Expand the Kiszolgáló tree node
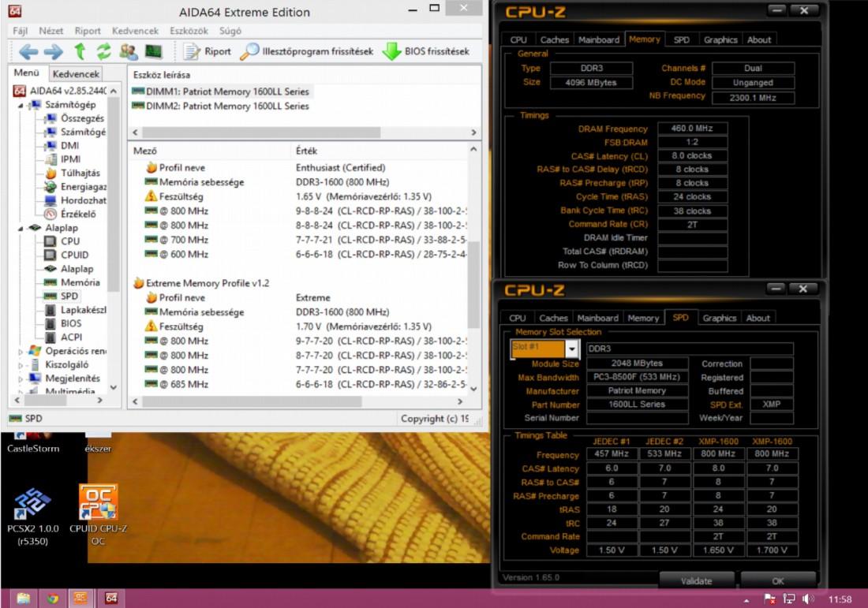 point(21,365)
